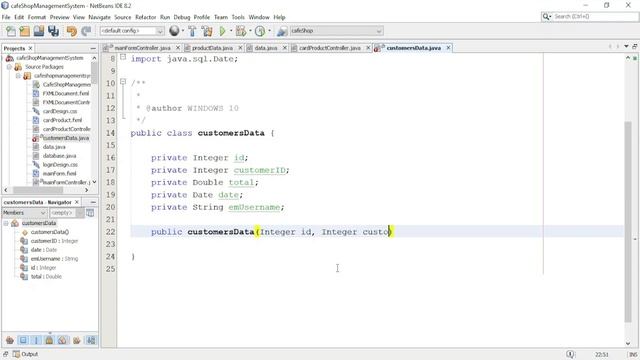
Task: Open the Output window button
Action: (25, 354)
